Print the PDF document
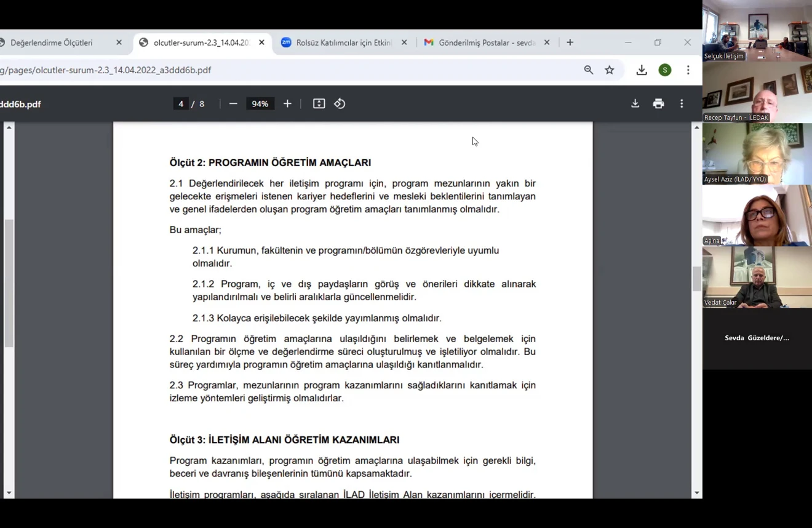Viewport: 812px width, 528px height. [658, 104]
